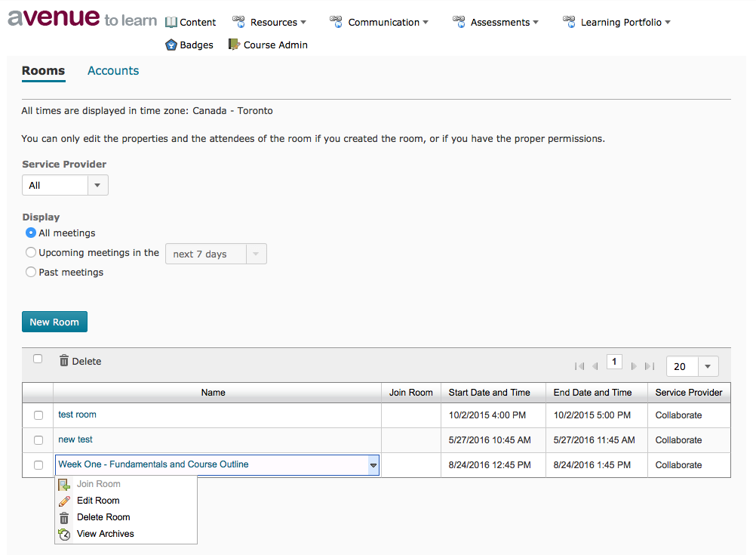Image resolution: width=756 pixels, height=555 pixels.
Task: Expand the Week One room actions arrow
Action: click(x=373, y=466)
